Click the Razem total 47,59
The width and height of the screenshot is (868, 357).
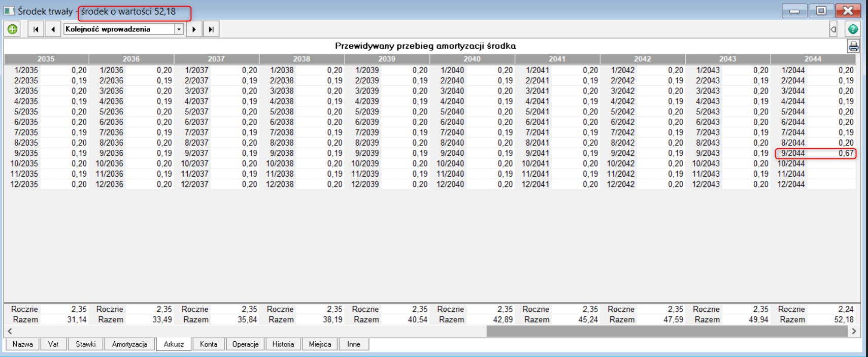click(673, 320)
